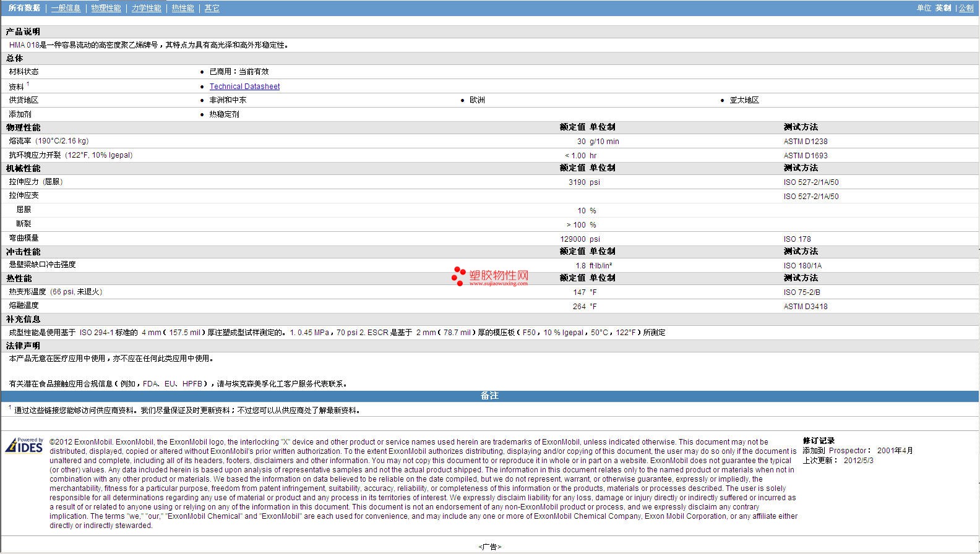980x554 pixels.
Task: Open the Technical Datasheet link
Action: [x=244, y=87]
